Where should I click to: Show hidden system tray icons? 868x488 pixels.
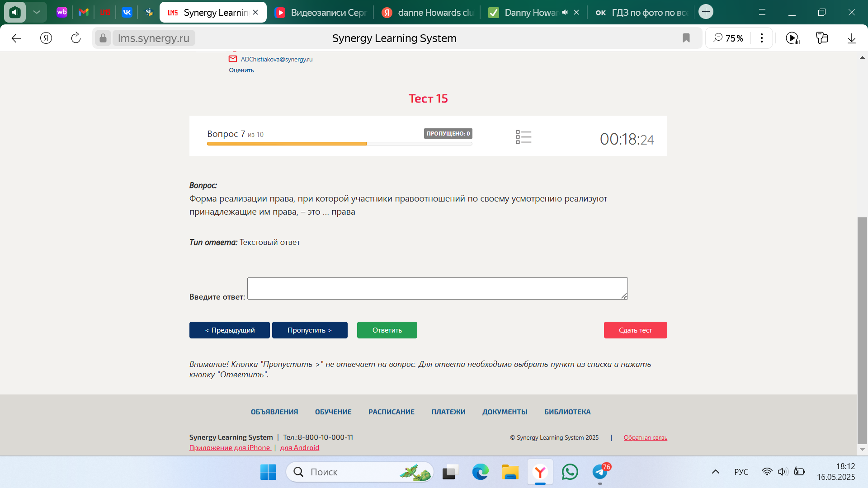[x=715, y=472]
